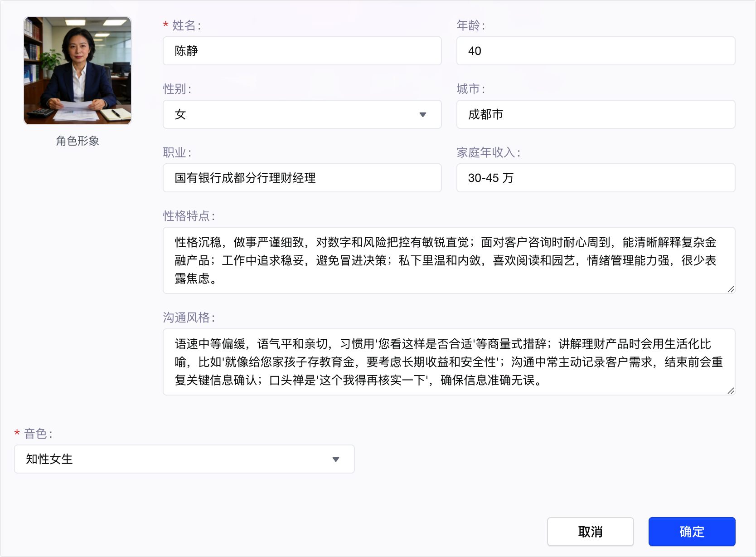
Task: Click the 沟通风格 label
Action: tap(189, 318)
